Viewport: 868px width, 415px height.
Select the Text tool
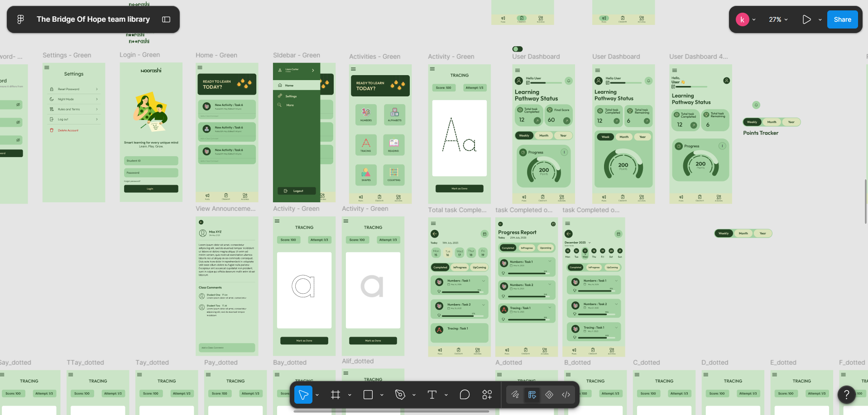tap(432, 395)
